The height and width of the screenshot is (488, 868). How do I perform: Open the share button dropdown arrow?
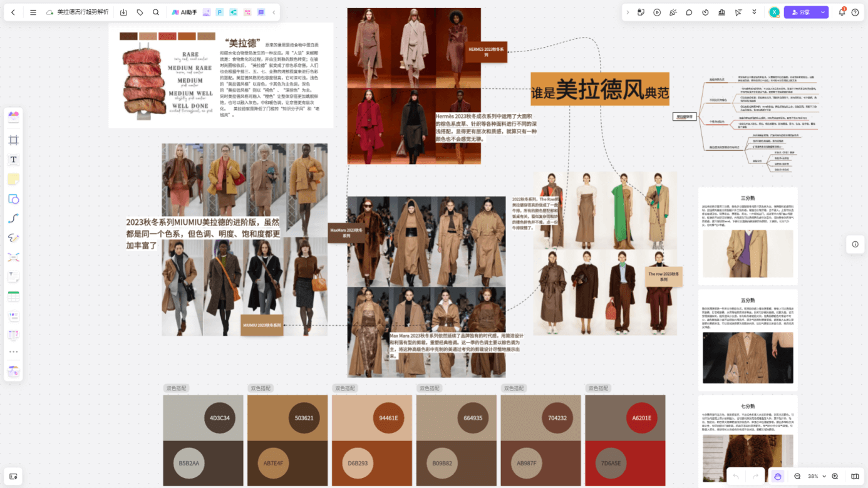[823, 13]
